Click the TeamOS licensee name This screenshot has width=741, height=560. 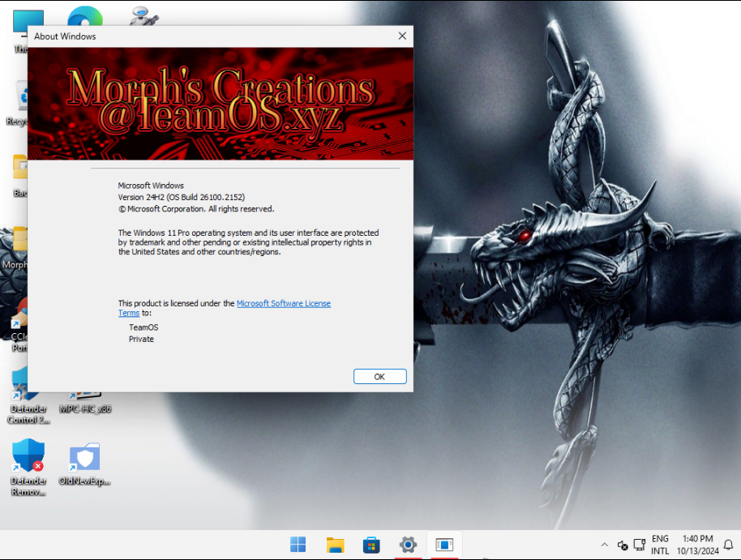point(143,327)
